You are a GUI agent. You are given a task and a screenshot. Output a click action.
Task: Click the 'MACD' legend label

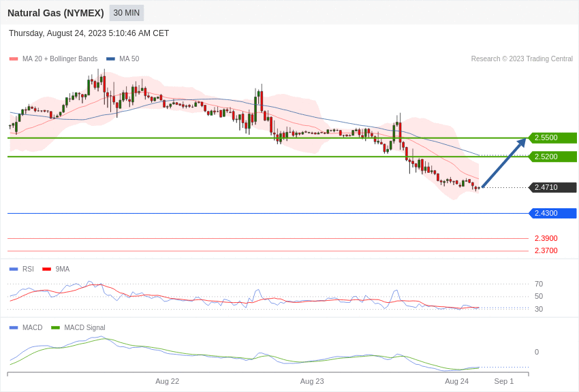33,327
